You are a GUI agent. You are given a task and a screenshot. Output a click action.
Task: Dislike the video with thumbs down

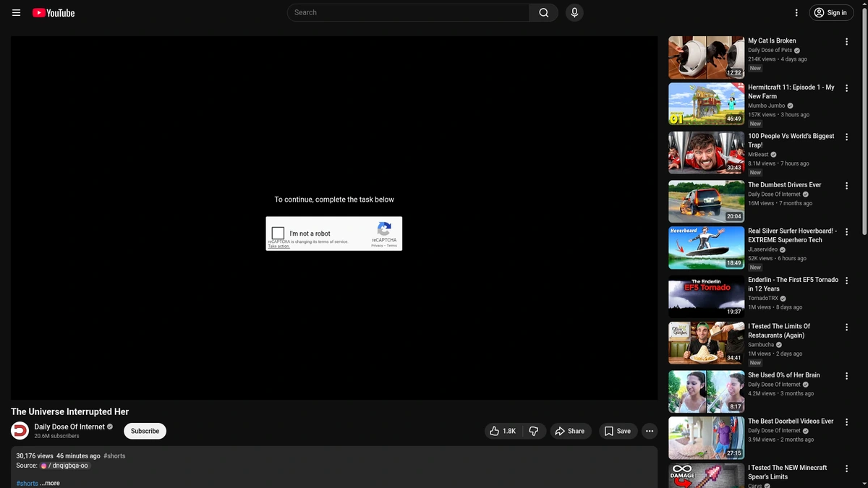click(x=534, y=431)
